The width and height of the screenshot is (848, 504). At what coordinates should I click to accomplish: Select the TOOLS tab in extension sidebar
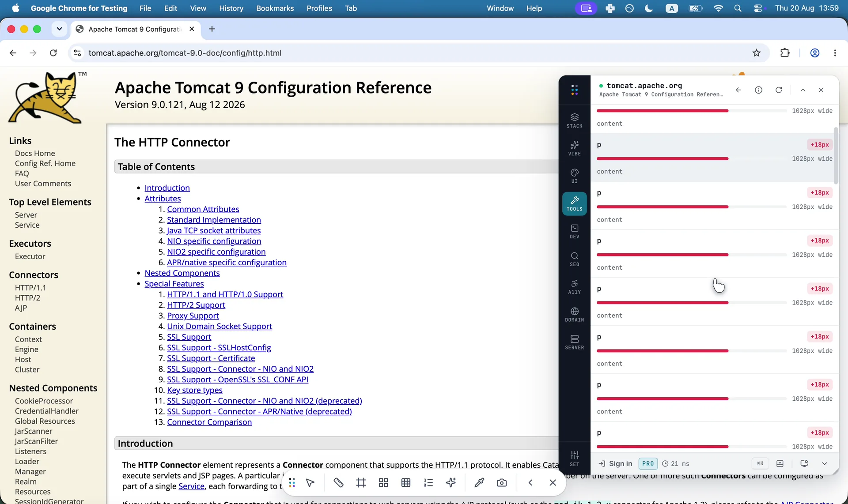[574, 203]
